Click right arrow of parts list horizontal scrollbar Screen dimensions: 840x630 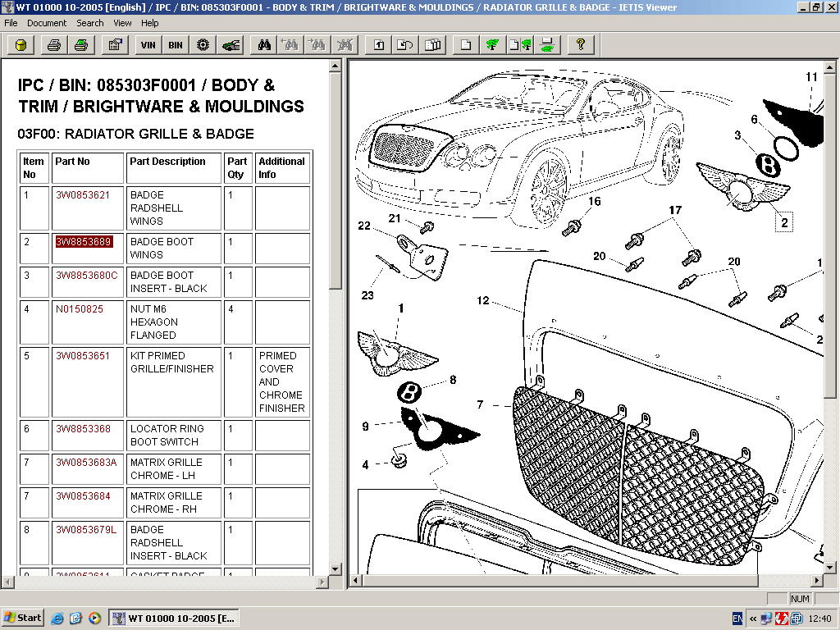pos(322,582)
